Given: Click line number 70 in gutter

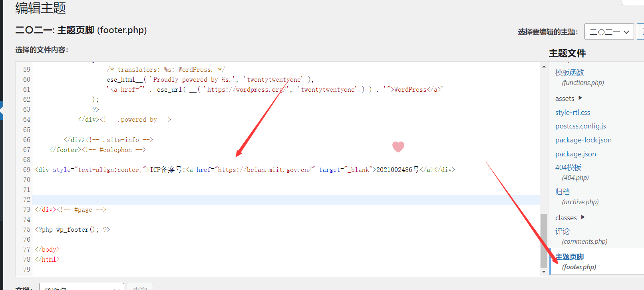Looking at the screenshot, I should tap(26, 180).
